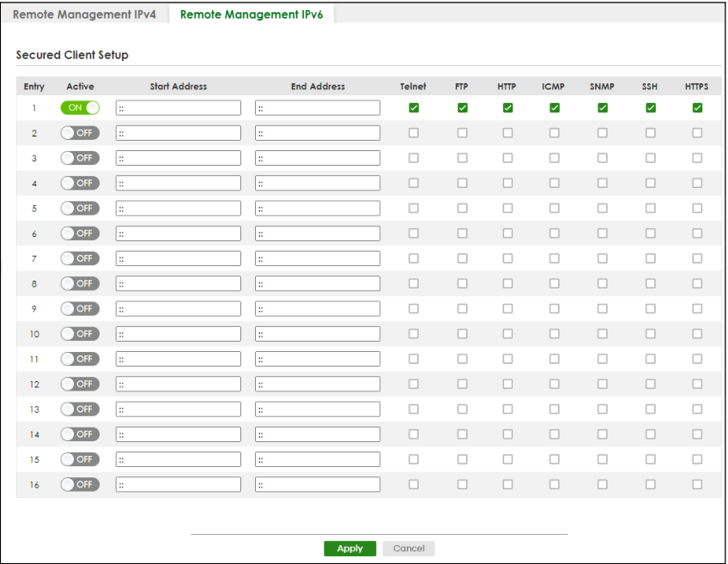Image resolution: width=728 pixels, height=564 pixels.
Task: Switch on the Active toggle for entry 16
Action: (80, 484)
